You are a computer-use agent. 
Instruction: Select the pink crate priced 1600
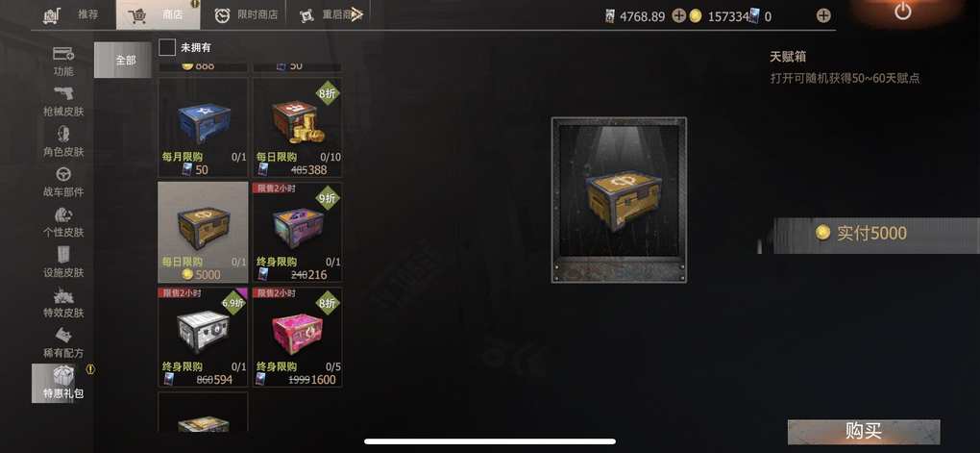coord(297,338)
